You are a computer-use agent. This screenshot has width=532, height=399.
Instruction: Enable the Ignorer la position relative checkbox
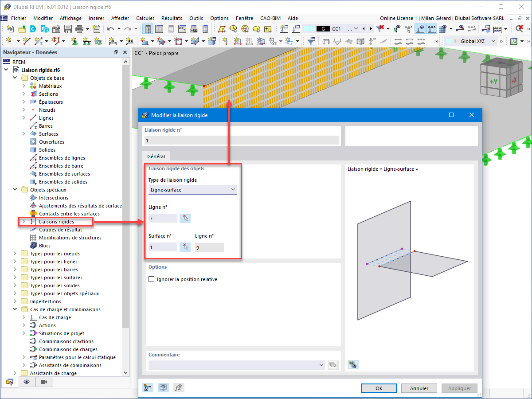(x=151, y=279)
